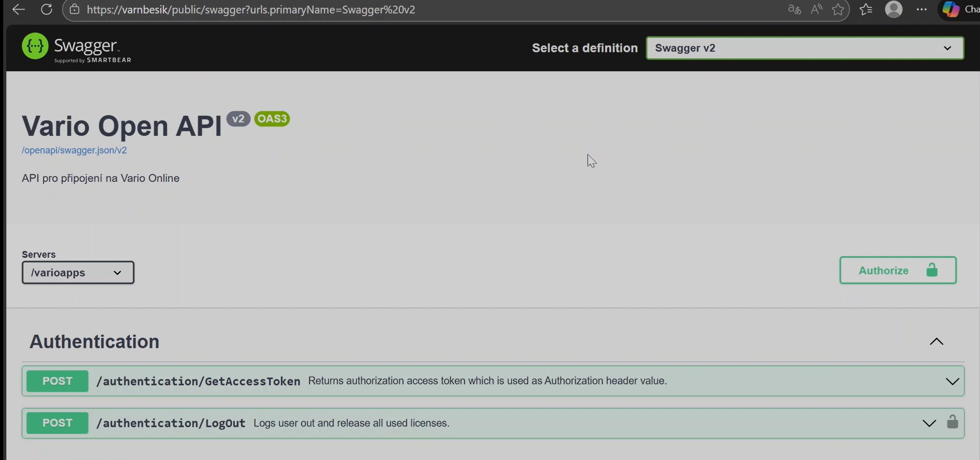The image size is (980, 460).
Task: Collapse the Authentication section
Action: [936, 342]
